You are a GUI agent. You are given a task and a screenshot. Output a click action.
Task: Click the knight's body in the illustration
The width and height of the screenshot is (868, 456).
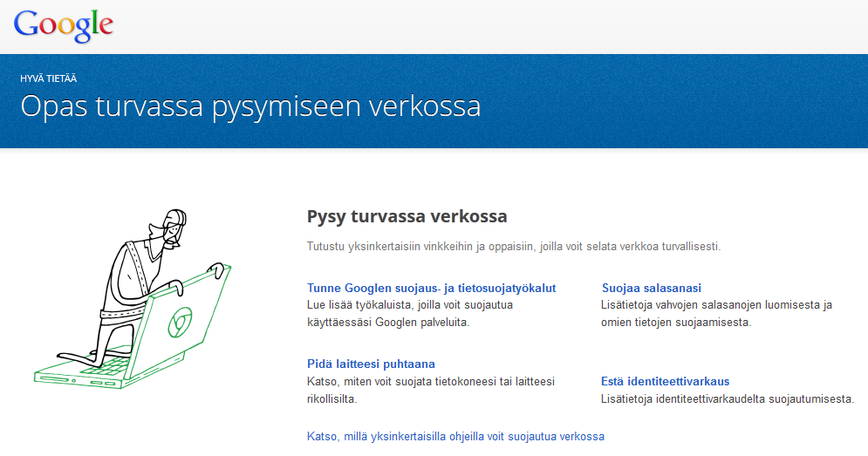[131, 279]
